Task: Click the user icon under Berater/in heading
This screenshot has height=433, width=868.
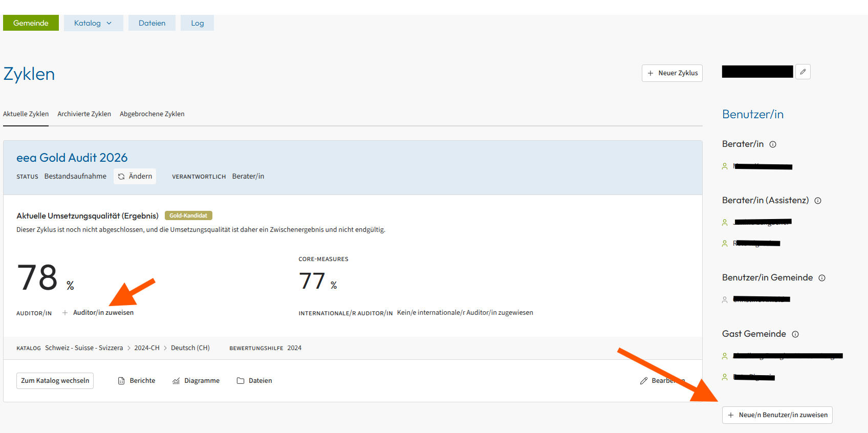Action: (x=725, y=166)
